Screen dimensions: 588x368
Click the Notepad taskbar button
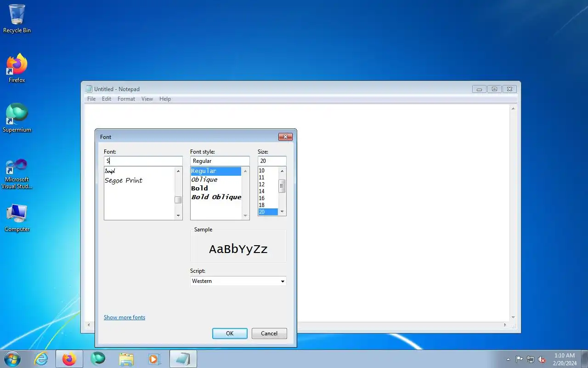pos(183,359)
